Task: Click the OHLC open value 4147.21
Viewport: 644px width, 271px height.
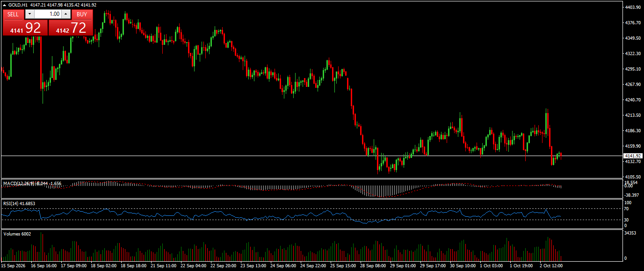Action: point(38,5)
